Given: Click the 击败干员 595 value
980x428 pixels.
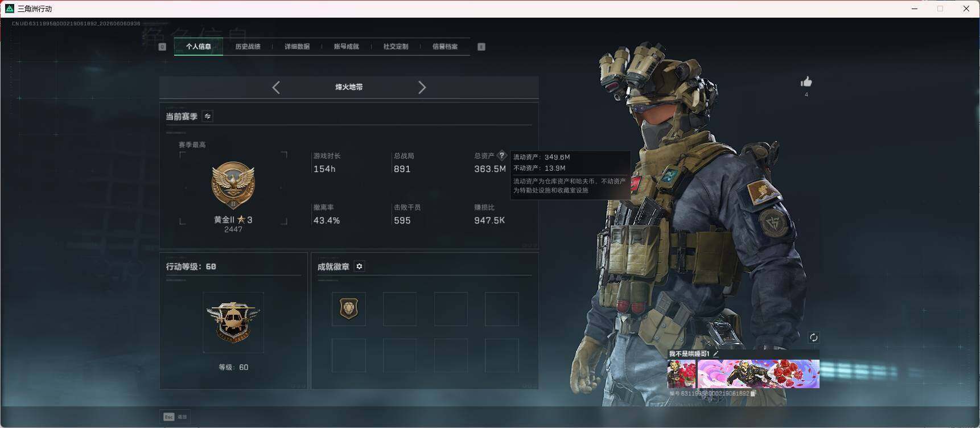Looking at the screenshot, I should coord(402,220).
